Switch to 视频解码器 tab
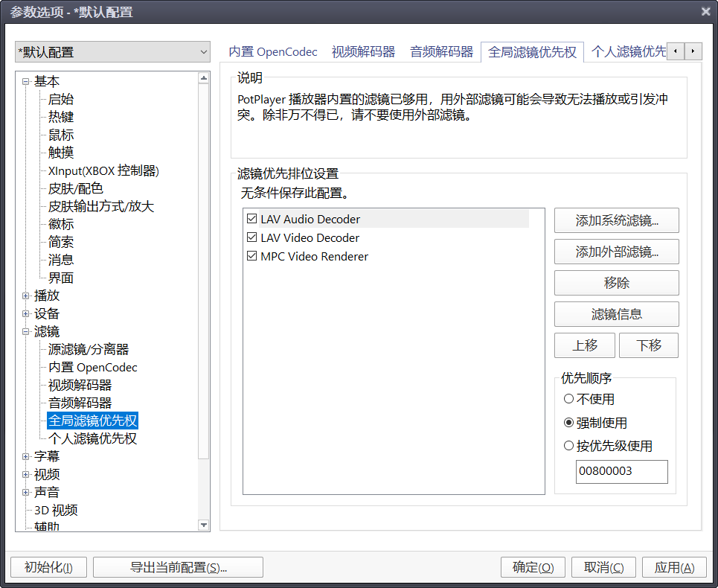This screenshot has width=718, height=588. click(x=363, y=52)
